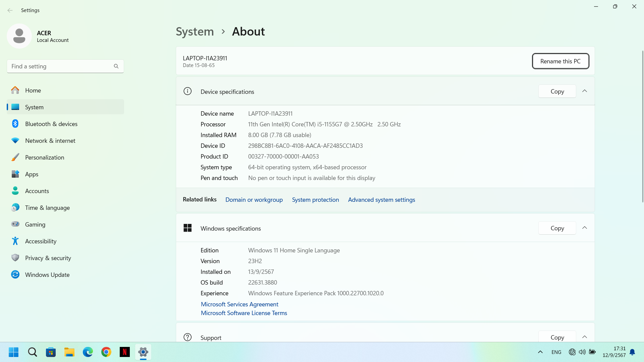The height and width of the screenshot is (362, 644).
Task: Copy the Support information
Action: pos(557,337)
